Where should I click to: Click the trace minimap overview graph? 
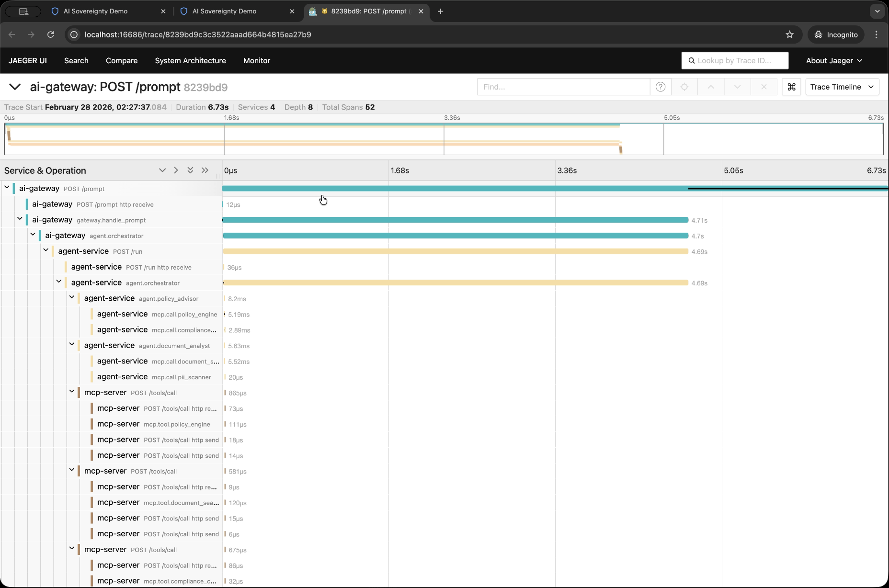[444, 139]
